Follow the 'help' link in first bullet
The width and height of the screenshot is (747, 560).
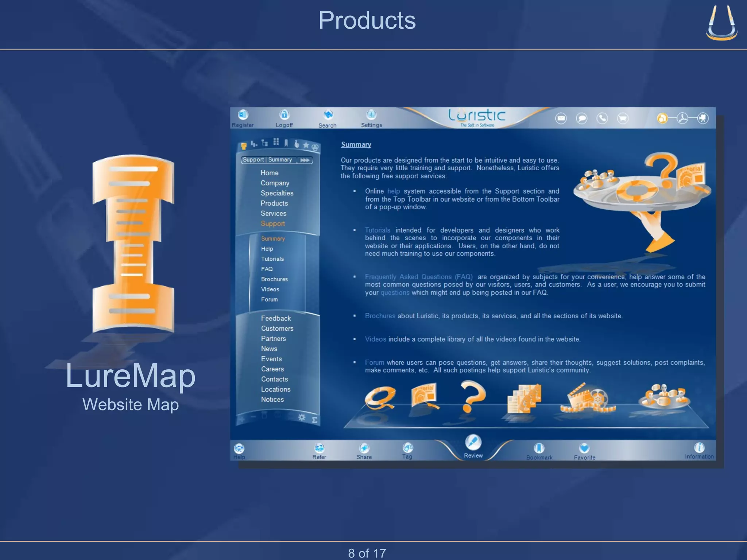pos(394,191)
